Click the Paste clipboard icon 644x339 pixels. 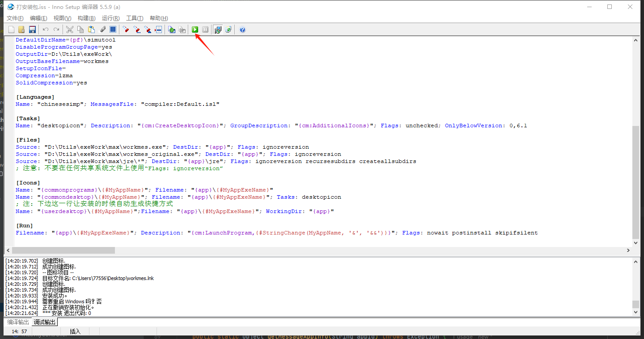pyautogui.click(x=91, y=29)
